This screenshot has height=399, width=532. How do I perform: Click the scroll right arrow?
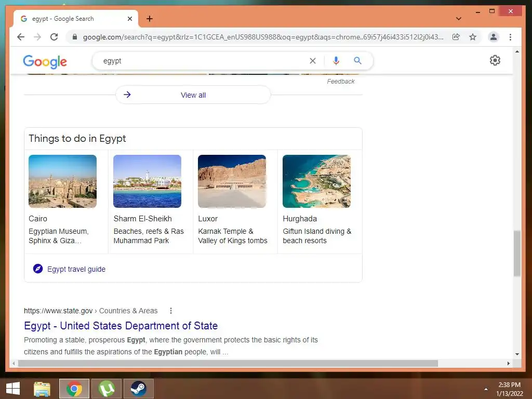pos(508,363)
